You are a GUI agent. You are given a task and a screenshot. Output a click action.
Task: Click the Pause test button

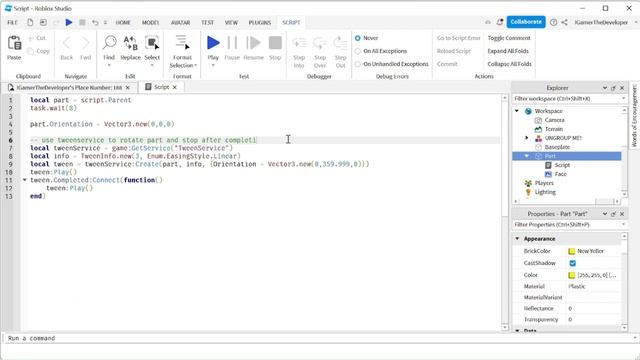232,42
